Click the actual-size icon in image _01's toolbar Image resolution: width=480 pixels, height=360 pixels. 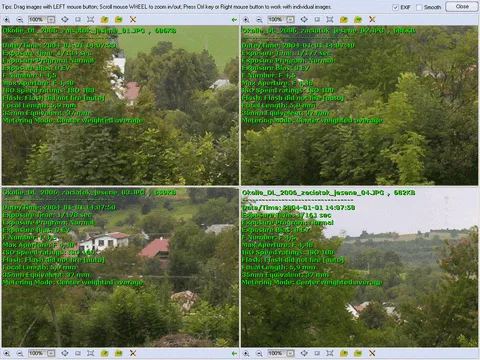pyautogui.click(x=78, y=20)
